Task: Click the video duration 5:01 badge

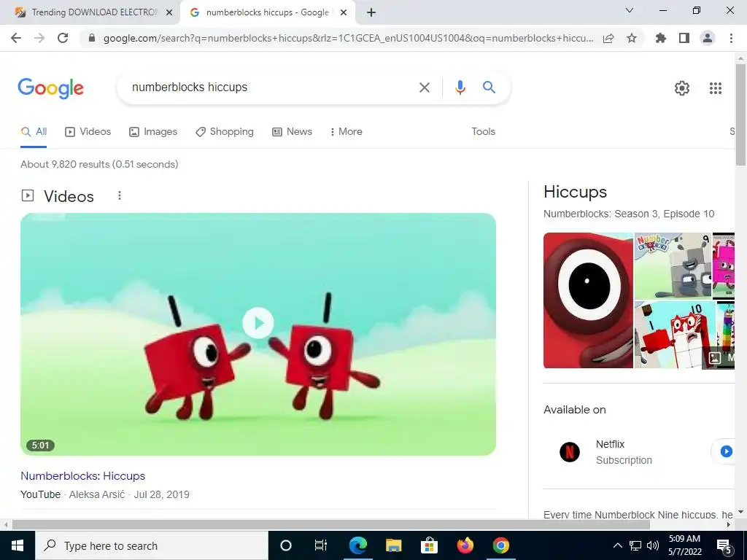Action: click(41, 446)
